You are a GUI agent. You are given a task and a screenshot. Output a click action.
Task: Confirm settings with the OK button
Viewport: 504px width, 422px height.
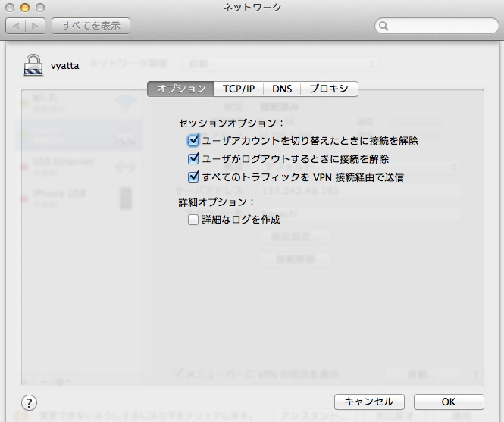tap(449, 402)
